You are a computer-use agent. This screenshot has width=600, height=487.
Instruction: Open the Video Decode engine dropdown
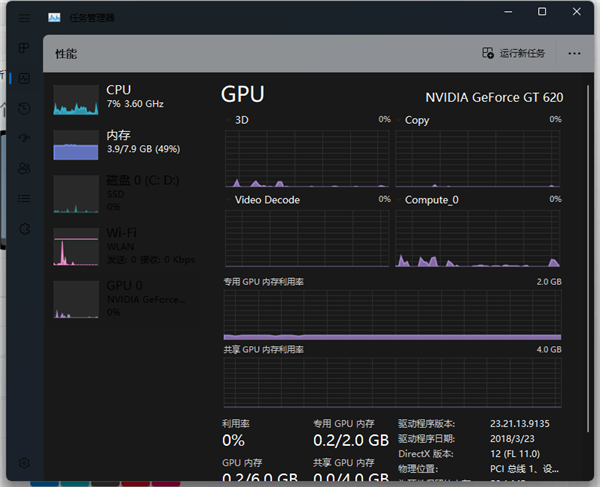tap(267, 200)
